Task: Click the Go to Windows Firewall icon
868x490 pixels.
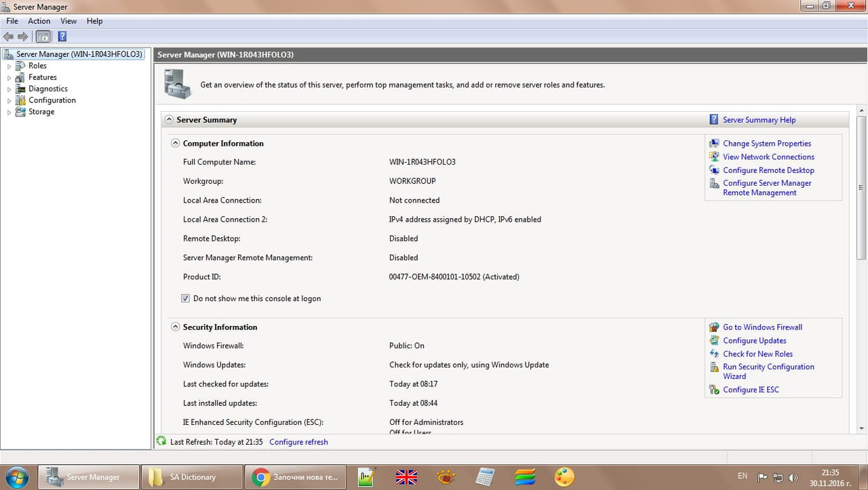Action: pos(714,327)
